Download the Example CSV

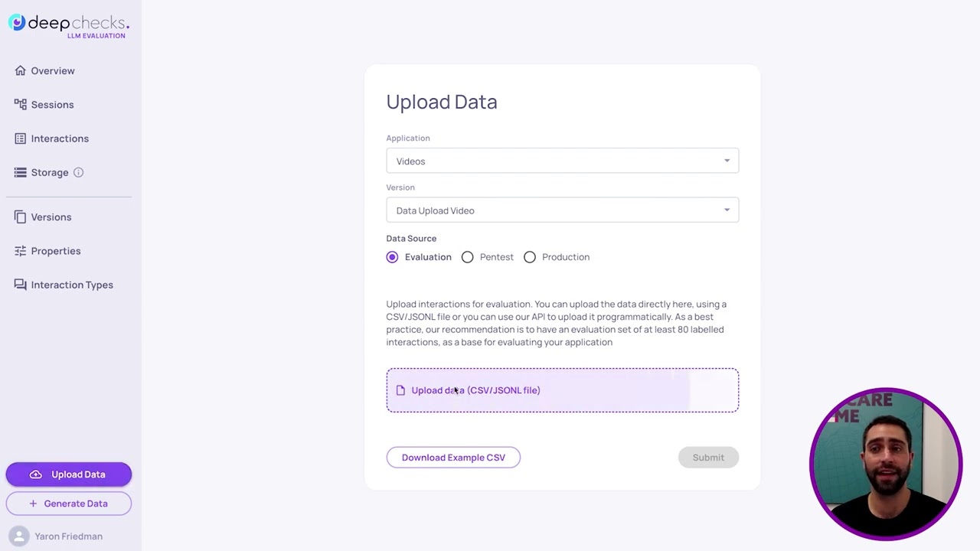[453, 457]
